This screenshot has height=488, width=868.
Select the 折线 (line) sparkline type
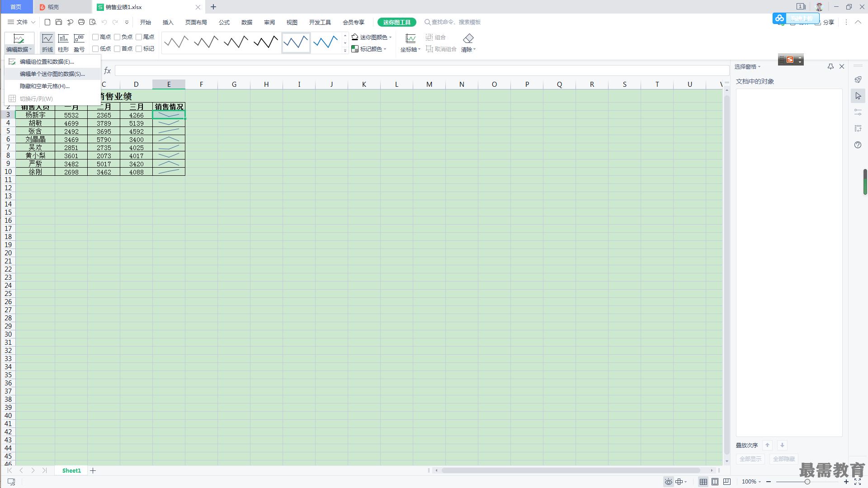pos(47,42)
